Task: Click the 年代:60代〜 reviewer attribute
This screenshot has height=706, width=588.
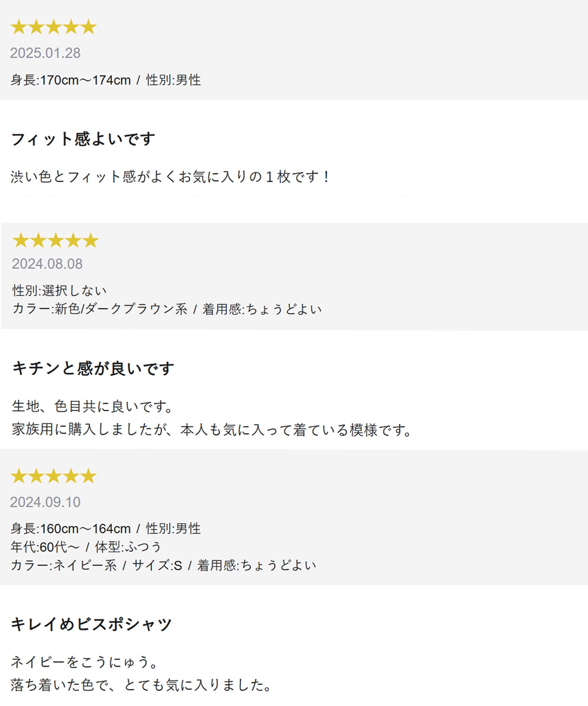Action: (x=45, y=547)
